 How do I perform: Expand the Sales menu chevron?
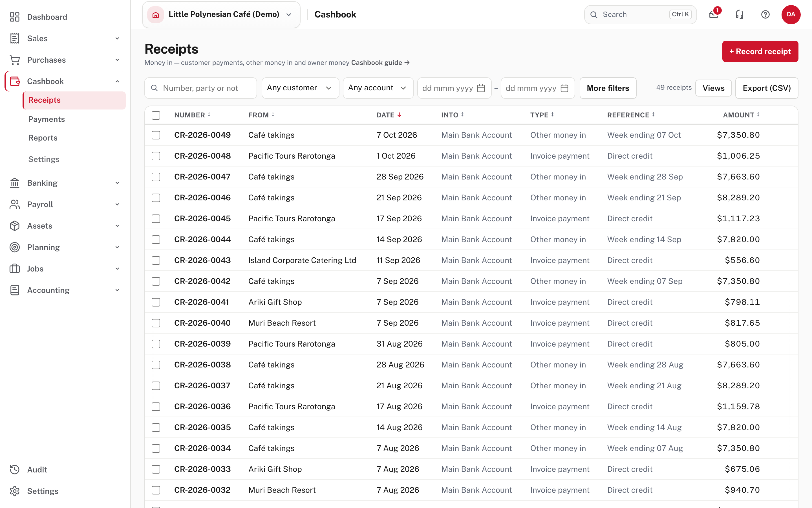click(x=117, y=38)
